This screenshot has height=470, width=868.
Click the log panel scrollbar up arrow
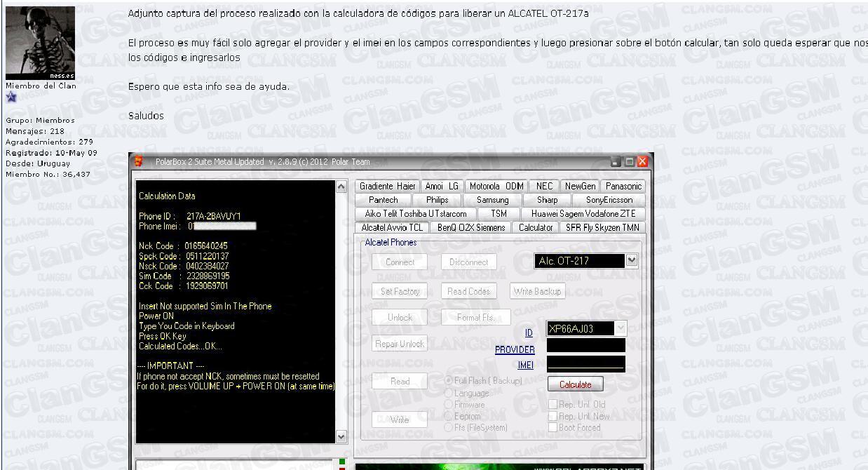click(x=342, y=187)
